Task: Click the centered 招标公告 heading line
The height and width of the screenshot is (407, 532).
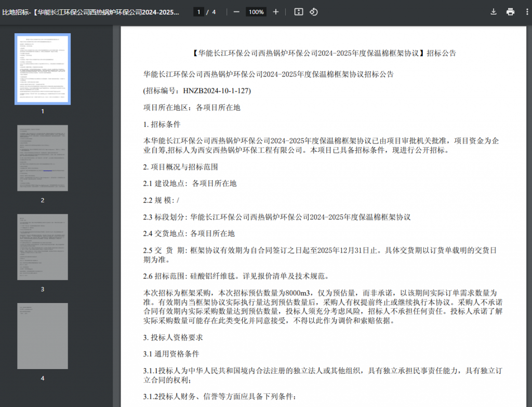Action: coord(324,53)
